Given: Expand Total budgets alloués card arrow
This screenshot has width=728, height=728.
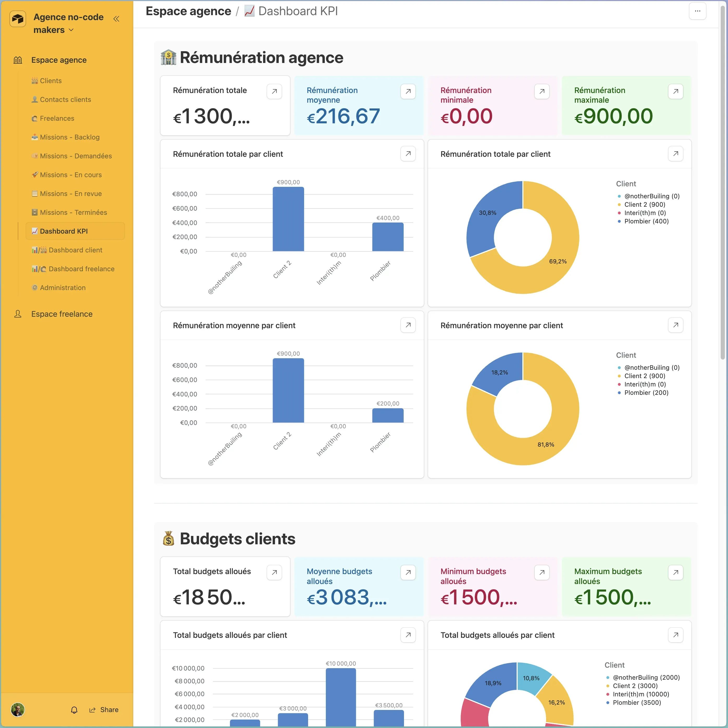Looking at the screenshot, I should pos(274,572).
